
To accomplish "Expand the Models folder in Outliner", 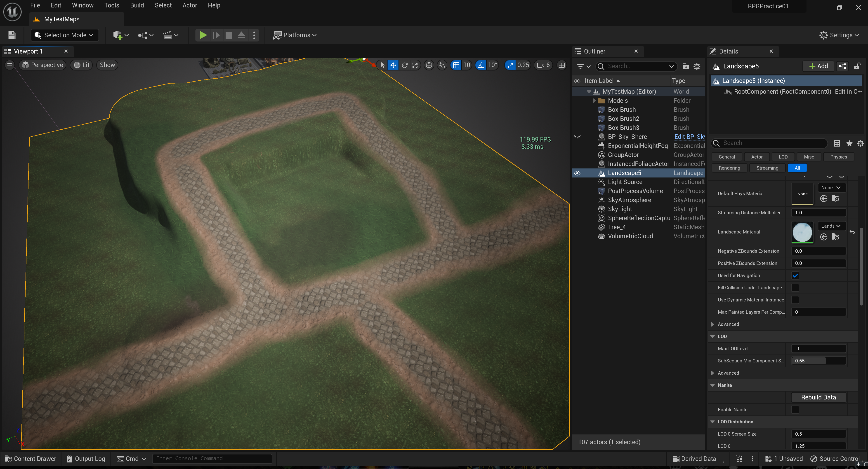I will click(x=594, y=101).
